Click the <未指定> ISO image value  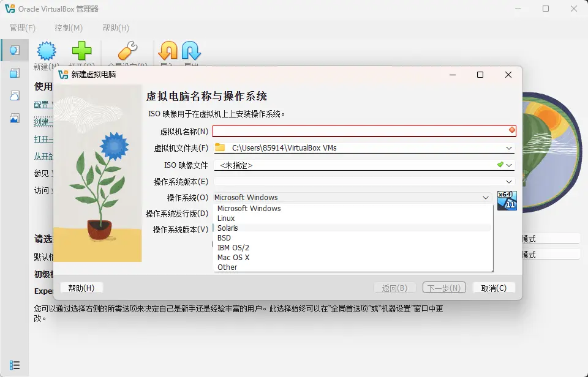coord(236,165)
